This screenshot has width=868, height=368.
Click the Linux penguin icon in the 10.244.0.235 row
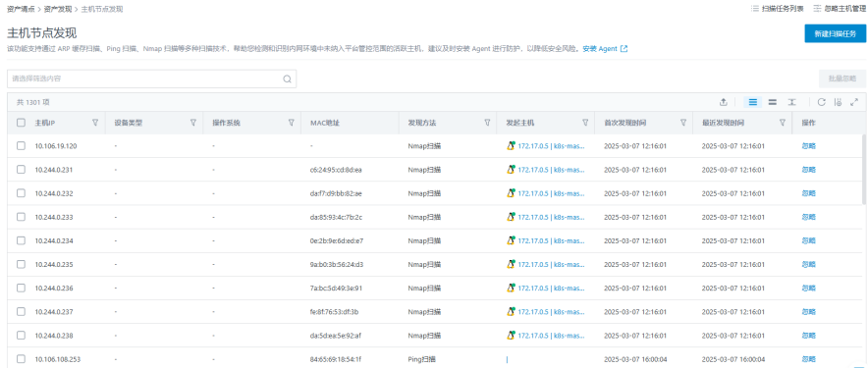pyautogui.click(x=511, y=265)
